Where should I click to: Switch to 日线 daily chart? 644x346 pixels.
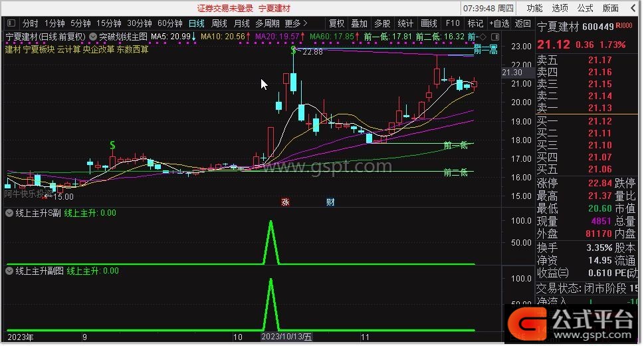(196, 23)
